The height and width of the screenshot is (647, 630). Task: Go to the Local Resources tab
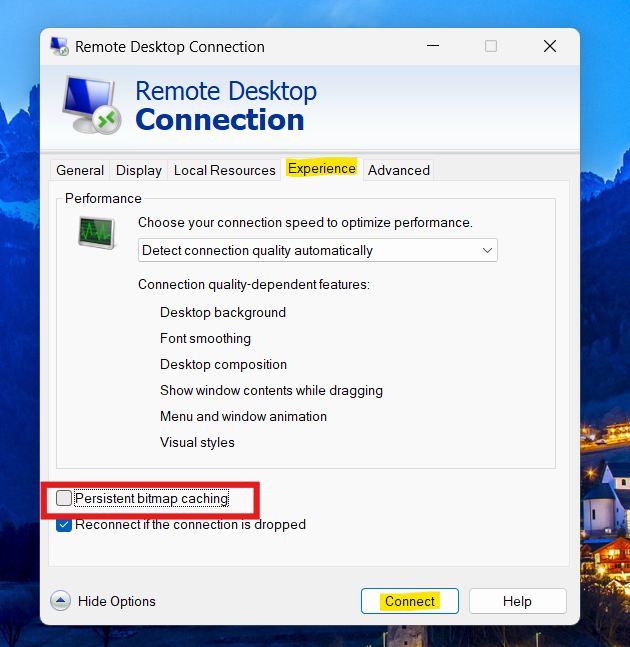224,170
